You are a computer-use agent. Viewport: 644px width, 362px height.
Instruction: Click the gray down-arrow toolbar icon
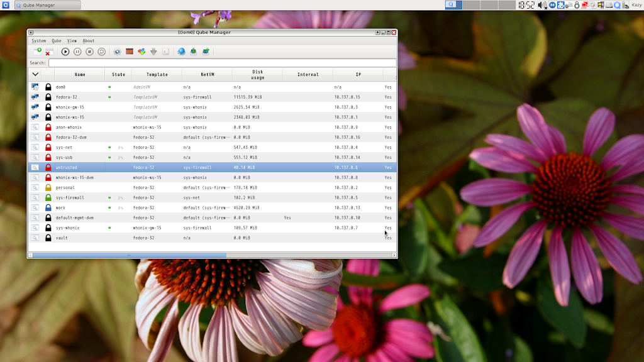coord(153,52)
